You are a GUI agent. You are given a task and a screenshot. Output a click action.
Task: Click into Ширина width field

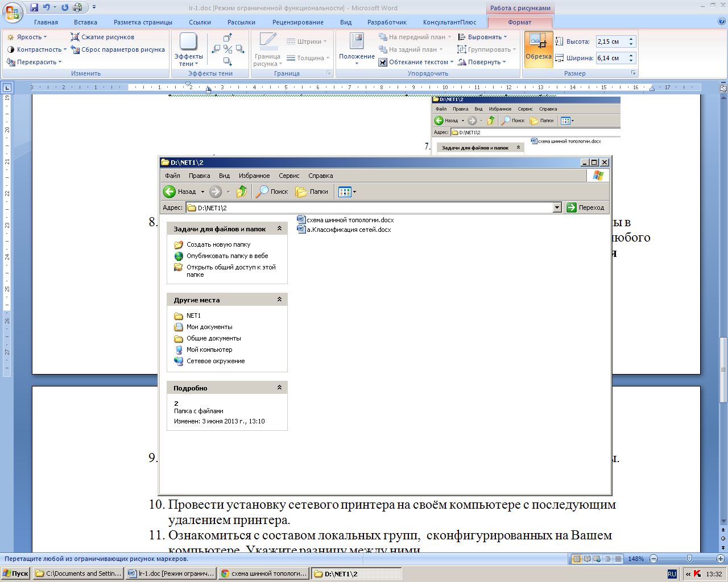click(611, 58)
